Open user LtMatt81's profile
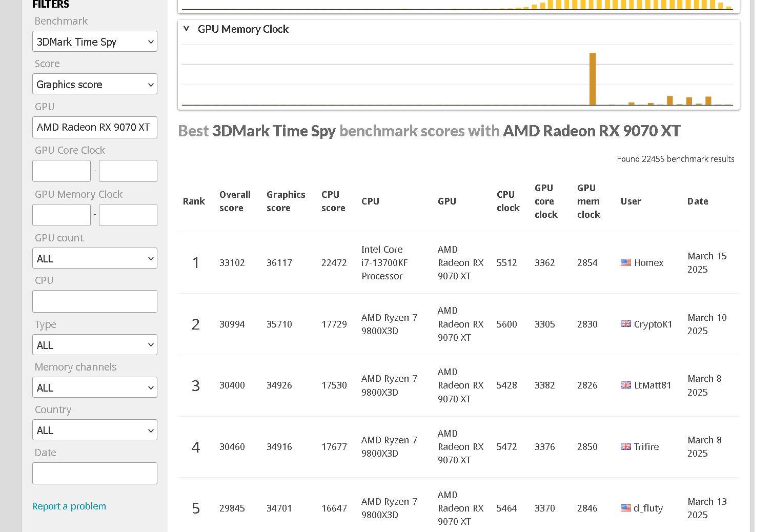The image size is (772, 532). tap(653, 385)
